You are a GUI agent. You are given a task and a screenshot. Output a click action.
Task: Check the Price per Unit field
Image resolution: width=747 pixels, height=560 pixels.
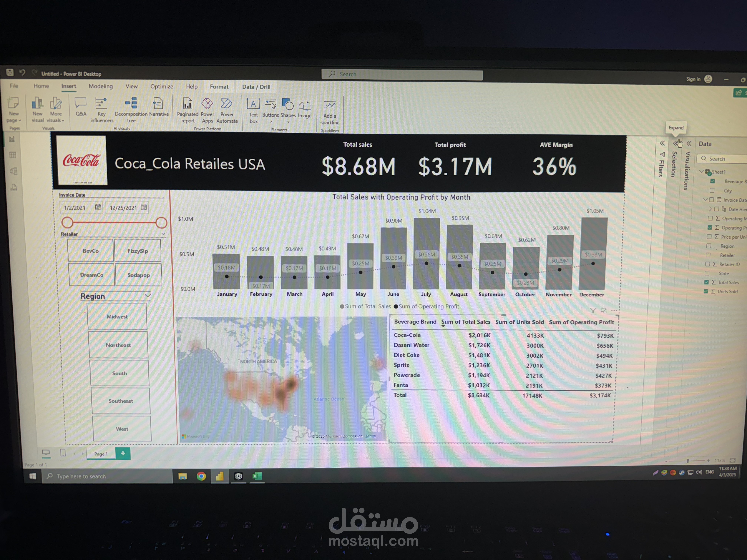(709, 237)
